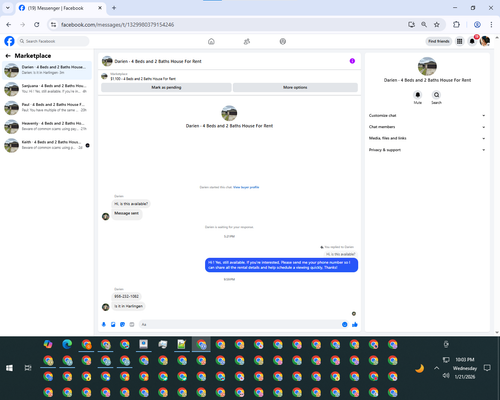Viewport: 500px width, 400px height.
Task: Click the Facebook logo in the header
Action: pos(9,41)
